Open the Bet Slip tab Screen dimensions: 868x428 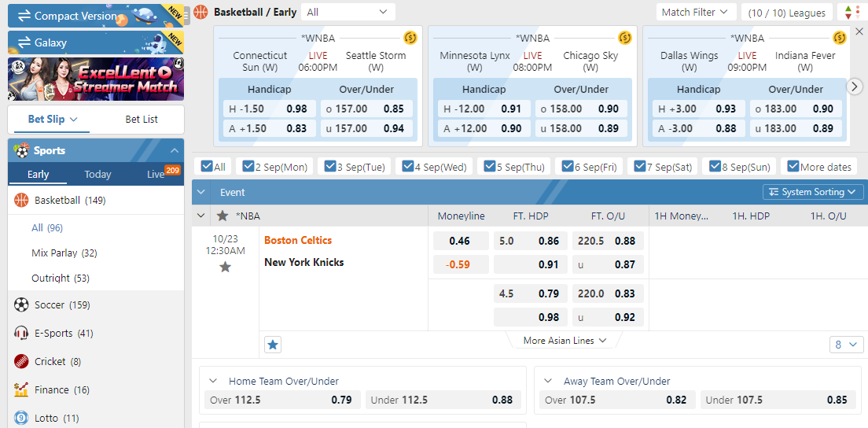point(52,119)
